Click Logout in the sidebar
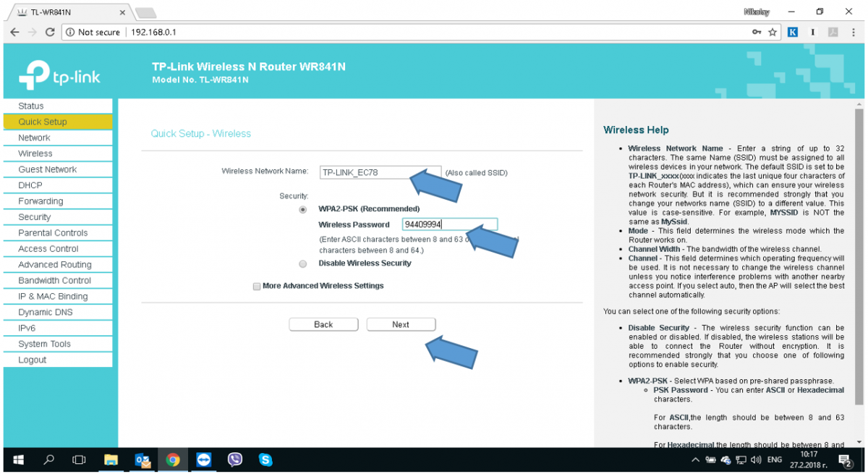 coord(58,360)
